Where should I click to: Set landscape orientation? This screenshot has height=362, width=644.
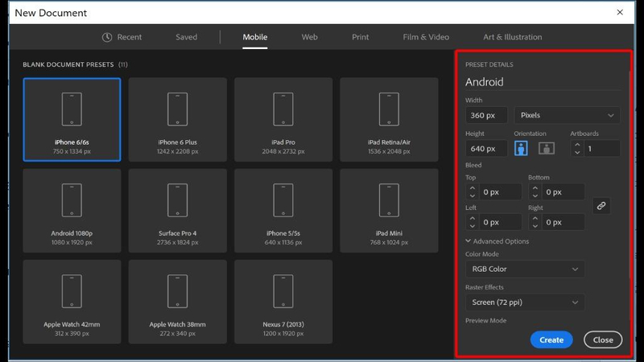point(547,148)
